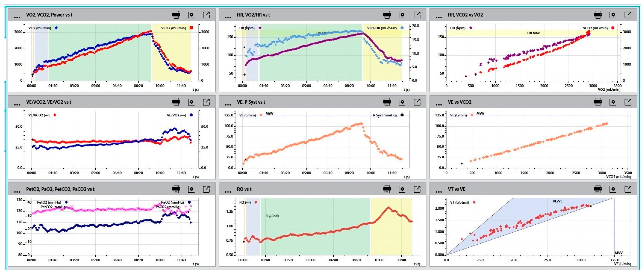This screenshot has width=644, height=274.
Task: Pop out the PetO2, PaO2 vs t chart
Action: 206,189
